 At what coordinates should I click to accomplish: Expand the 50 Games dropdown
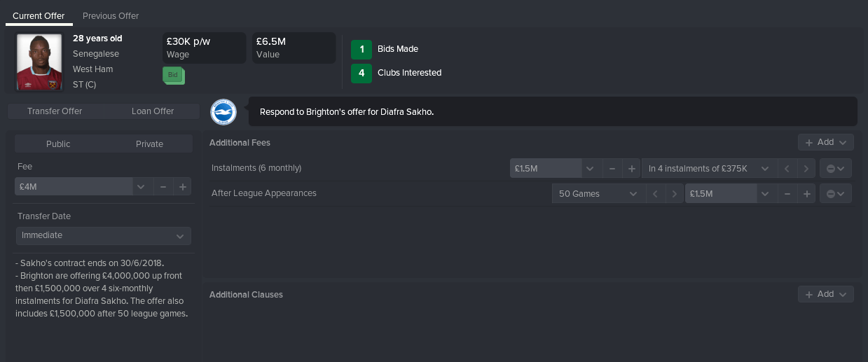tap(598, 194)
